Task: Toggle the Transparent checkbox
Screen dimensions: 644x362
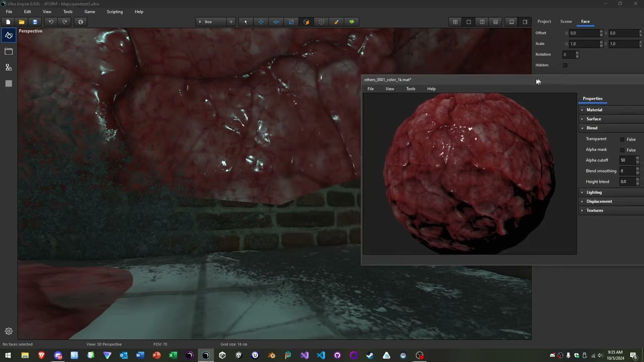Action: coord(622,139)
